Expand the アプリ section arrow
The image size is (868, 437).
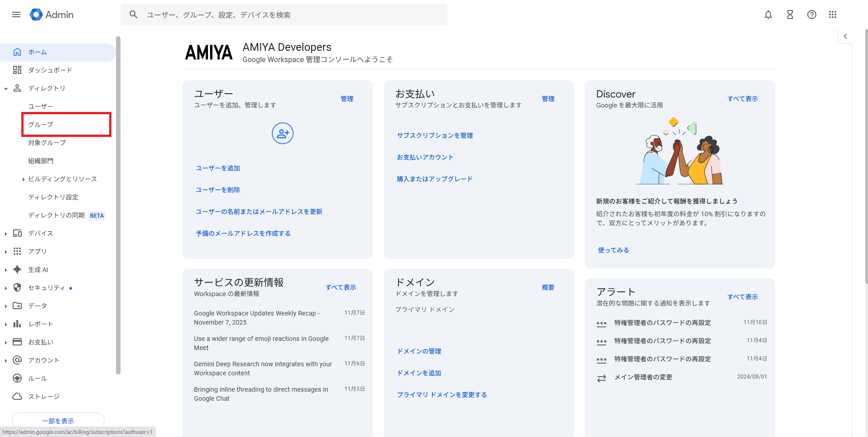click(x=6, y=252)
